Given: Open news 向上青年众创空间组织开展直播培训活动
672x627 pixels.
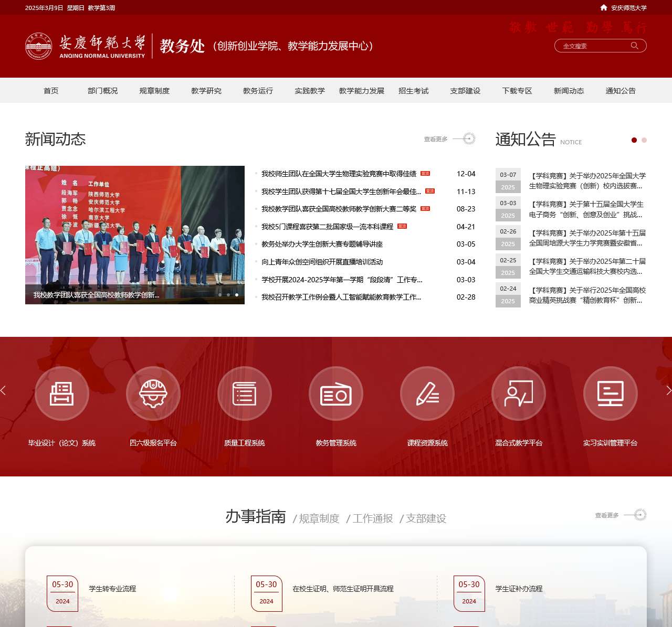Looking at the screenshot, I should (322, 262).
